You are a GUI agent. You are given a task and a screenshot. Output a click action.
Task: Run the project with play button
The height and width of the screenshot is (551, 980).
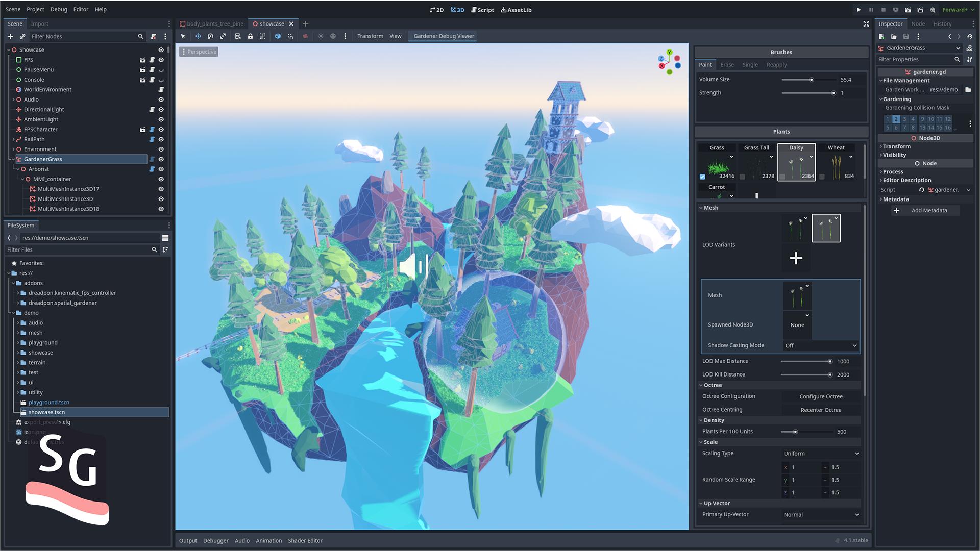click(859, 10)
